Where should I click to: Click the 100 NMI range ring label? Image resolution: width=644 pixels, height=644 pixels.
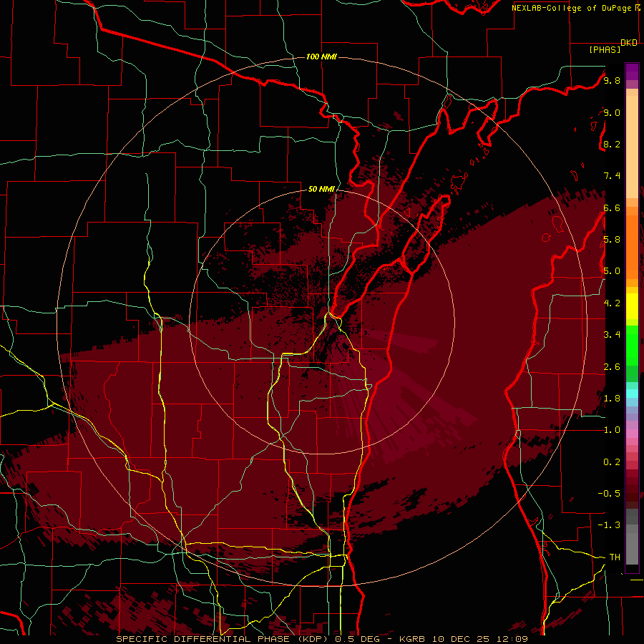point(321,57)
